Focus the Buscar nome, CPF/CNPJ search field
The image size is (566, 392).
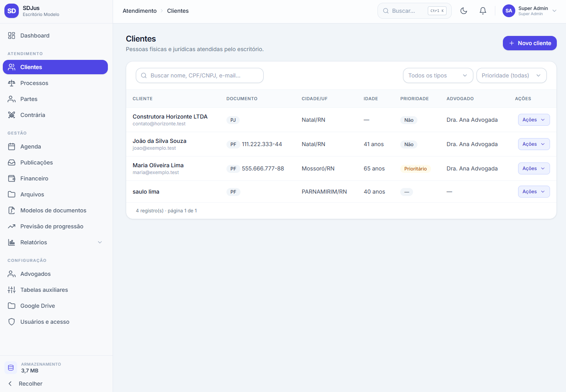coord(200,75)
